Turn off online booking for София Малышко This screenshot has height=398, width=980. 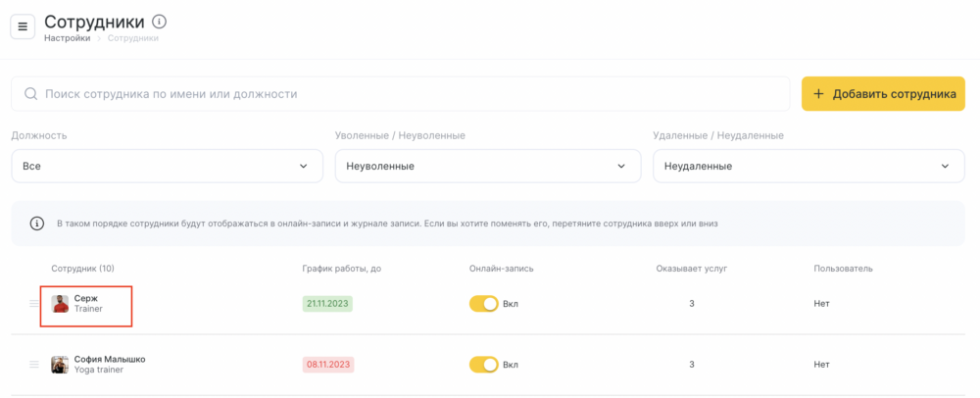coord(484,365)
